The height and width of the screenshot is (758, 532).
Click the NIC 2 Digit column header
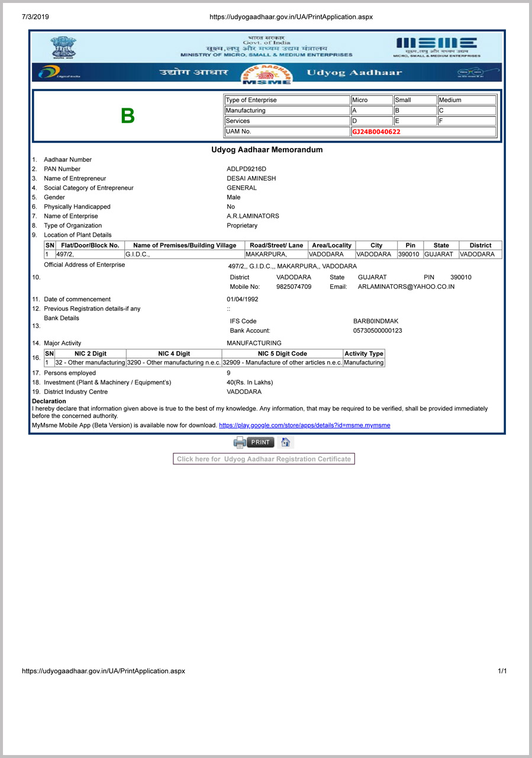pyautogui.click(x=90, y=354)
